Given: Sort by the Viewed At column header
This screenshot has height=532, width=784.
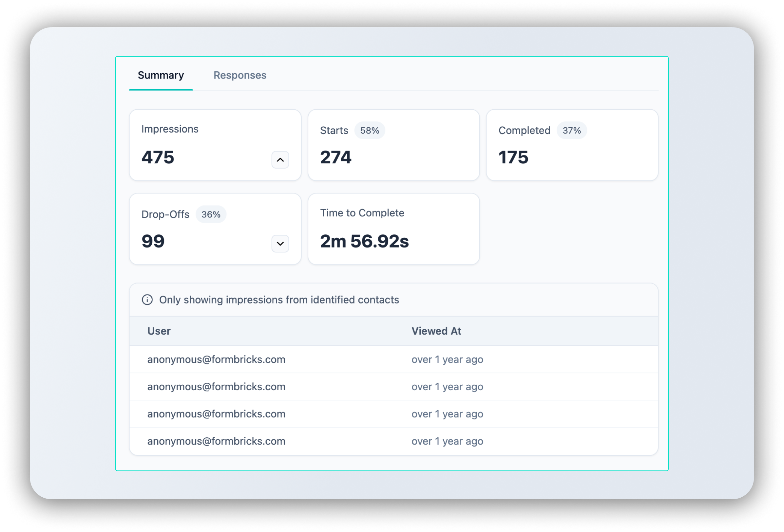Looking at the screenshot, I should pos(436,331).
